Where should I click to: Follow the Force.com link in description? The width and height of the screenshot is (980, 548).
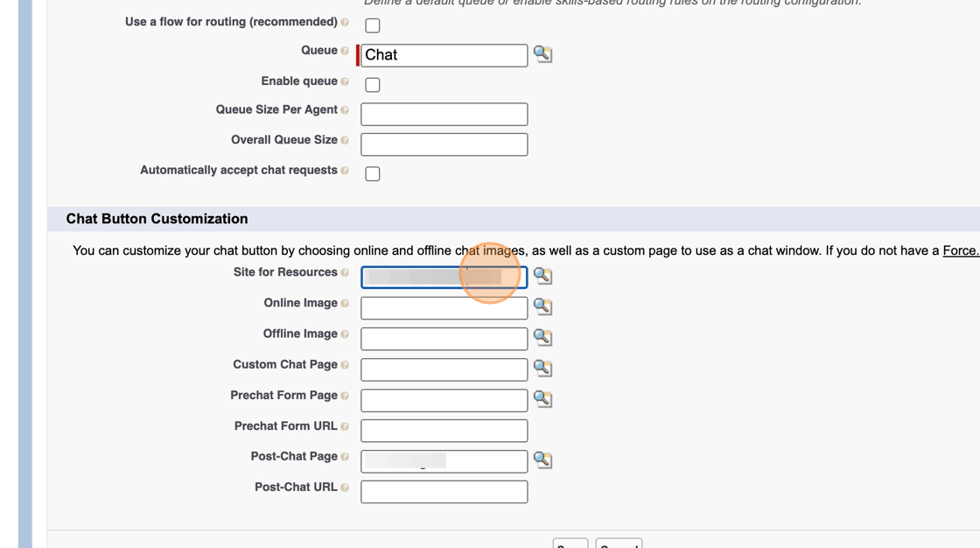pyautogui.click(x=961, y=251)
